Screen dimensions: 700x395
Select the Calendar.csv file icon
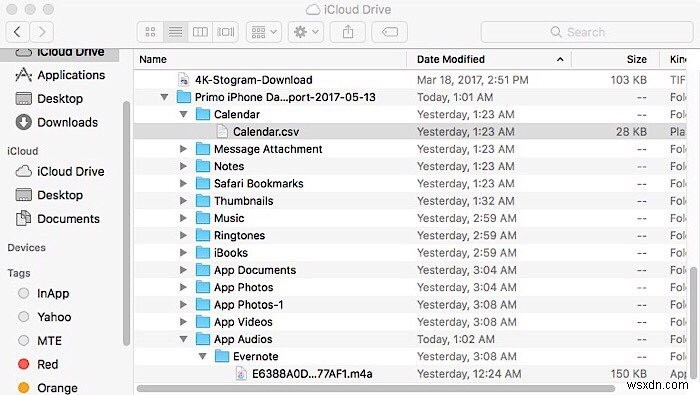point(222,132)
